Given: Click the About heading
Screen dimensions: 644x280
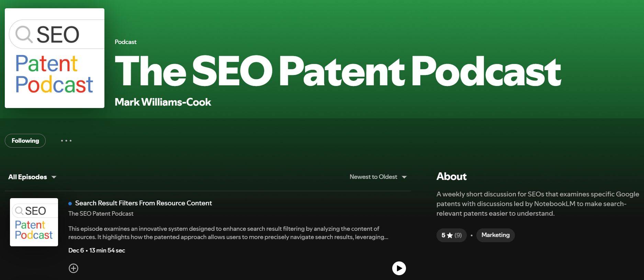Looking at the screenshot, I should [x=452, y=176].
